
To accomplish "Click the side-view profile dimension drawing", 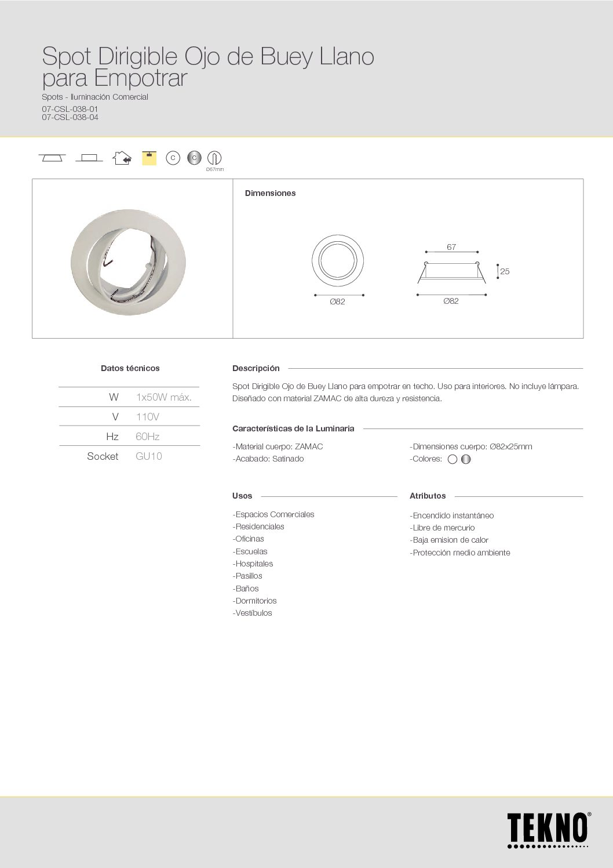I will tap(452, 273).
